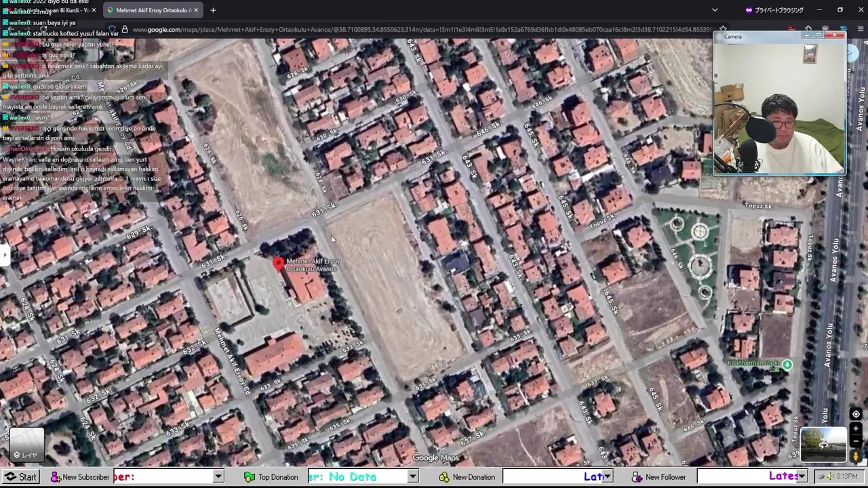Click the private browsing indicator
The image size is (868, 488).
pyautogui.click(x=774, y=10)
